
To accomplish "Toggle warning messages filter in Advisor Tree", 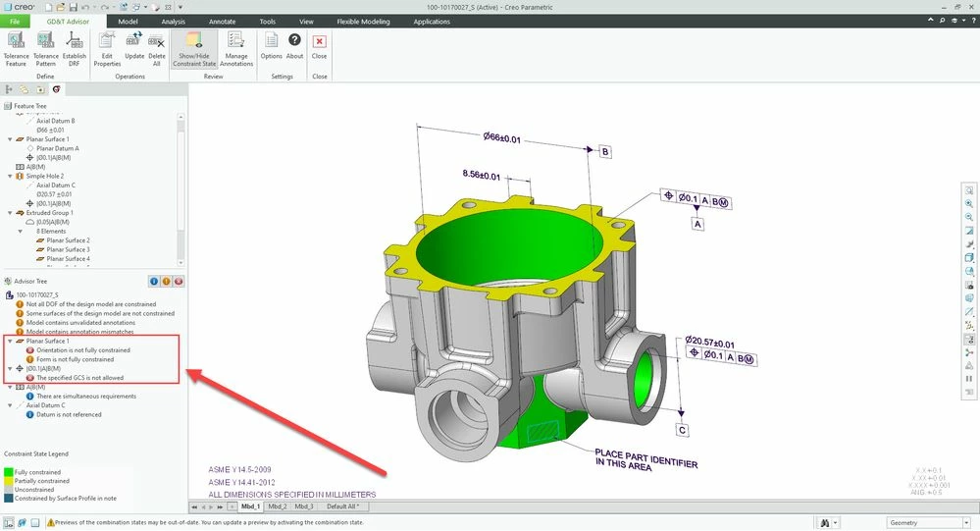I will click(166, 282).
